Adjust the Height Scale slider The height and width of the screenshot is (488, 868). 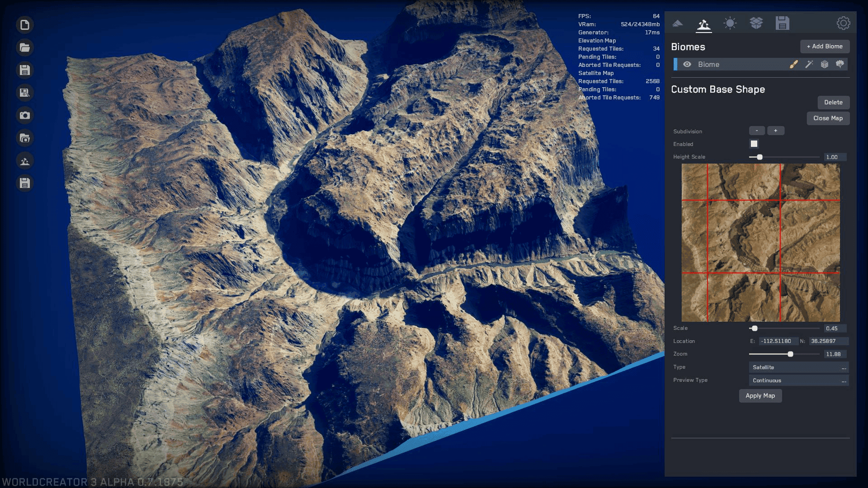click(759, 157)
